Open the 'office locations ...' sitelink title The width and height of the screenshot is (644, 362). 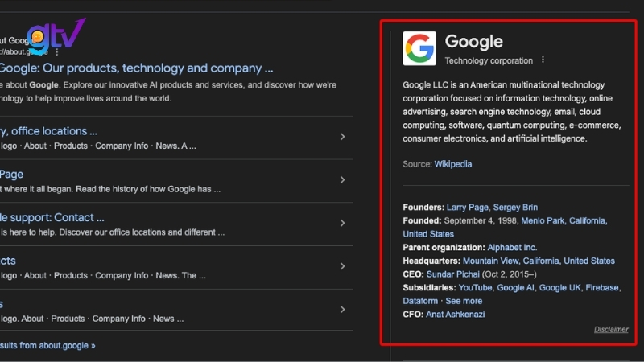pos(48,131)
